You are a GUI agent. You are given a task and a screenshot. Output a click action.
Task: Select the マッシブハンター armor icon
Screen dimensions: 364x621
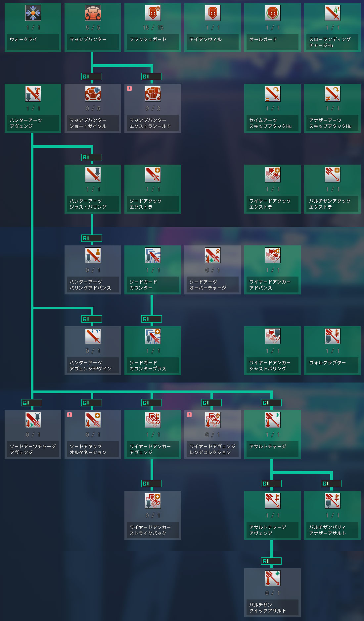(x=93, y=13)
